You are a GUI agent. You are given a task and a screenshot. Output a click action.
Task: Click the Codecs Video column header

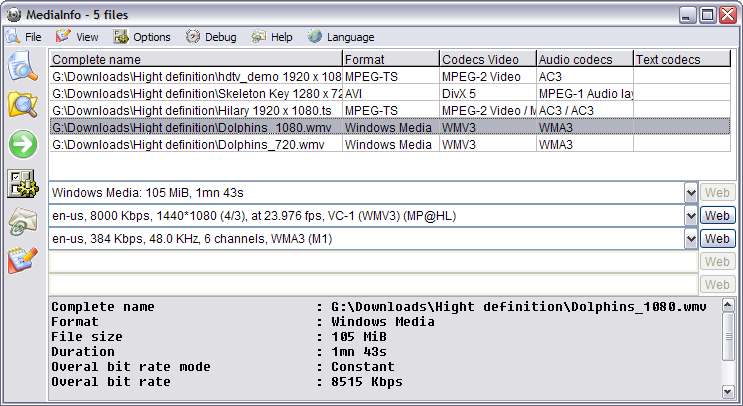(486, 60)
